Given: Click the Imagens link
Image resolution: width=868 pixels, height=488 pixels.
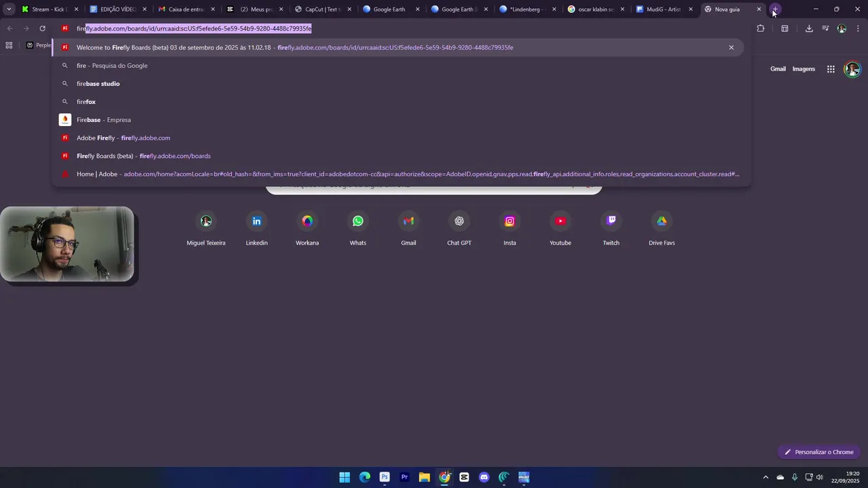Looking at the screenshot, I should 804,69.
